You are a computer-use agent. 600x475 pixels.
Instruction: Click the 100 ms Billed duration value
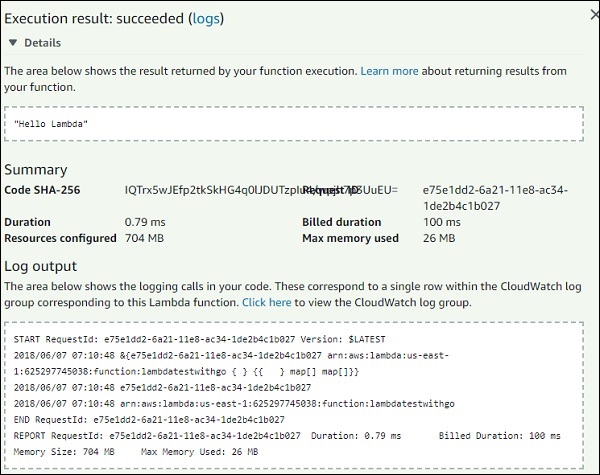point(442,222)
